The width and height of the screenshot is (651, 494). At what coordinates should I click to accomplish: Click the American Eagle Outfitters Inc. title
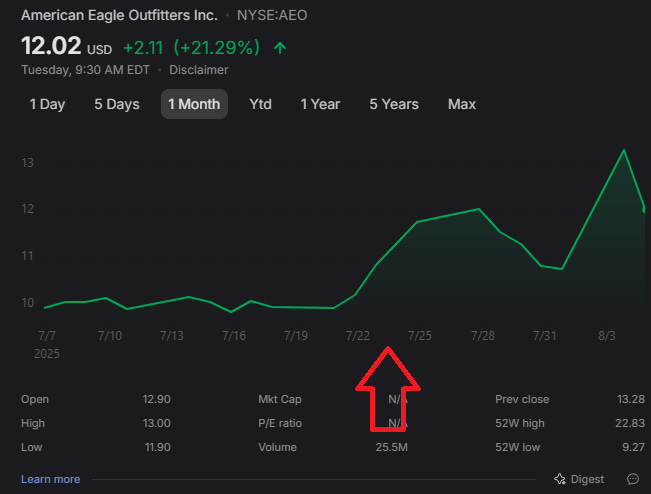(x=120, y=15)
